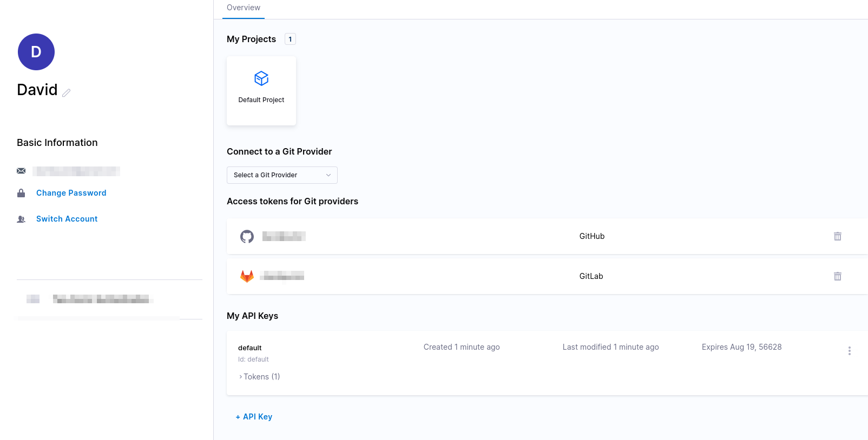Click the My Projects count badge
Screen dimensions: 868x440
click(x=290, y=39)
